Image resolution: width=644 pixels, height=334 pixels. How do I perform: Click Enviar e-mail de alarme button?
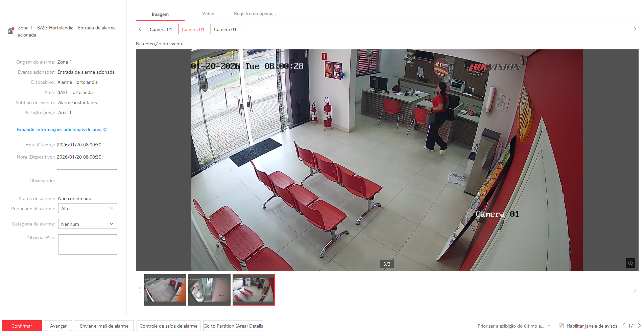pyautogui.click(x=104, y=326)
